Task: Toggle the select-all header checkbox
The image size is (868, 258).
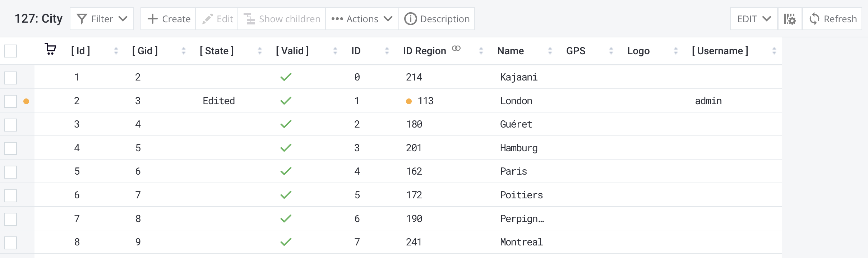Action: pos(10,51)
